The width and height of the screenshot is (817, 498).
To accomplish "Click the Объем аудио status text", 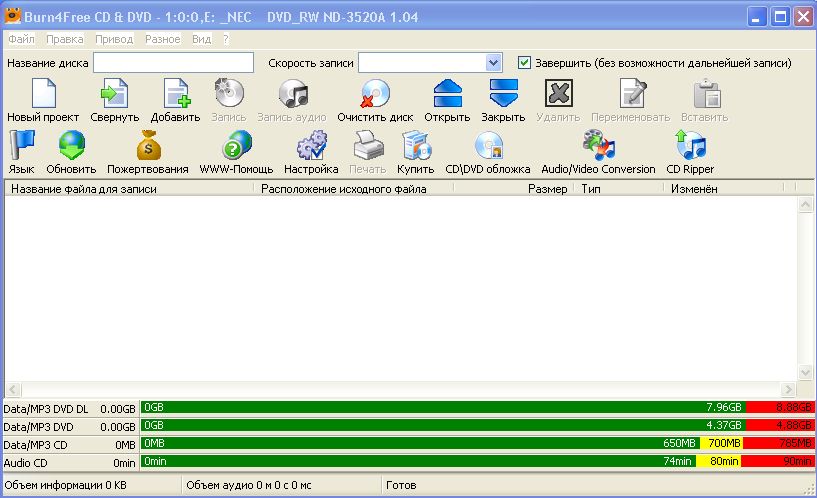I will click(249, 485).
